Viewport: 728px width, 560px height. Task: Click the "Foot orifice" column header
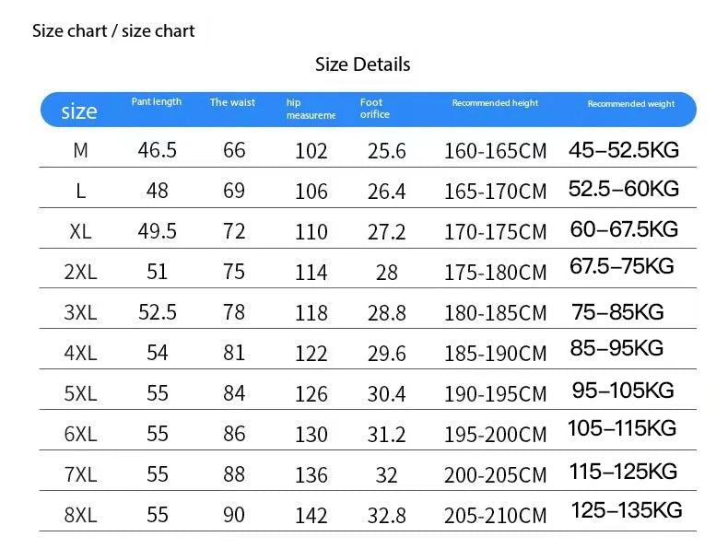click(x=375, y=109)
